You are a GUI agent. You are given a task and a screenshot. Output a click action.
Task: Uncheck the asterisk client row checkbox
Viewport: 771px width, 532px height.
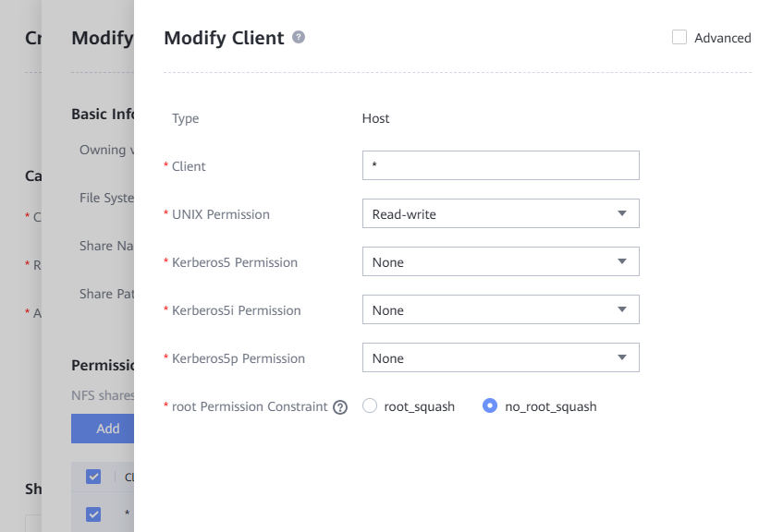tap(93, 514)
